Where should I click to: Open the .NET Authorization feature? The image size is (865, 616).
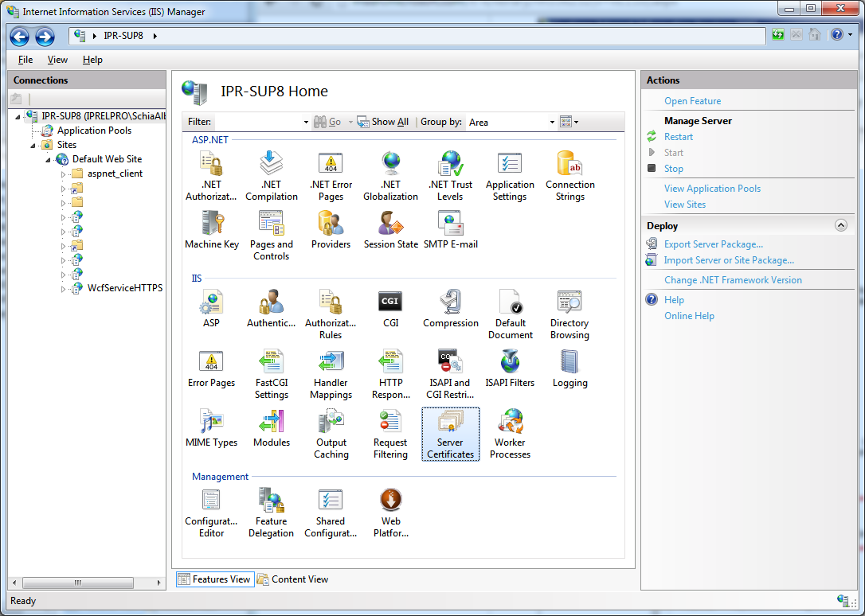[x=211, y=176]
